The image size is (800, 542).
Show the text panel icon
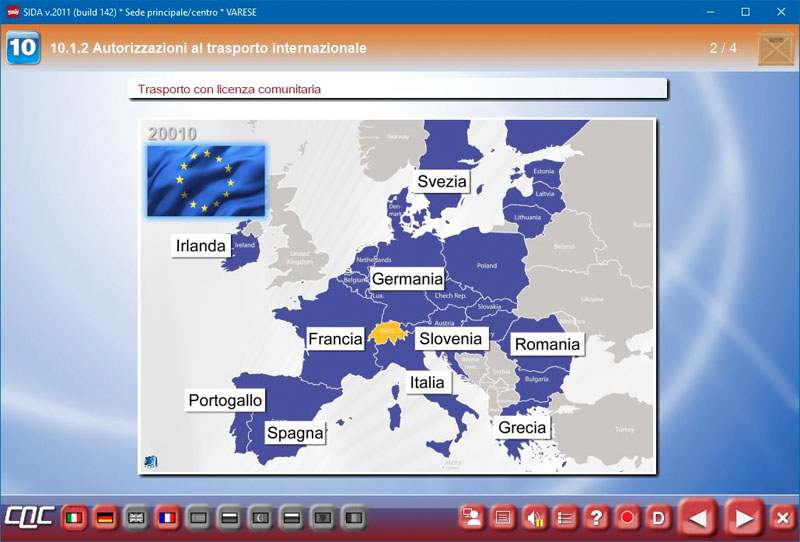tap(504, 518)
